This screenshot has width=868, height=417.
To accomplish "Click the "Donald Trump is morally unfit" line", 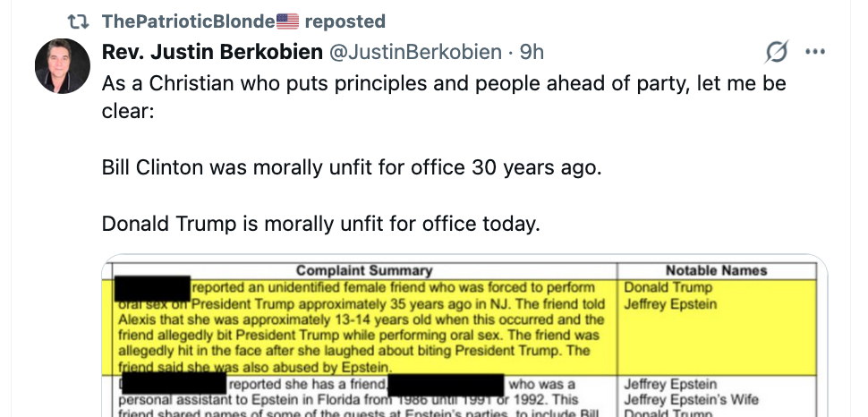I will pos(320,223).
